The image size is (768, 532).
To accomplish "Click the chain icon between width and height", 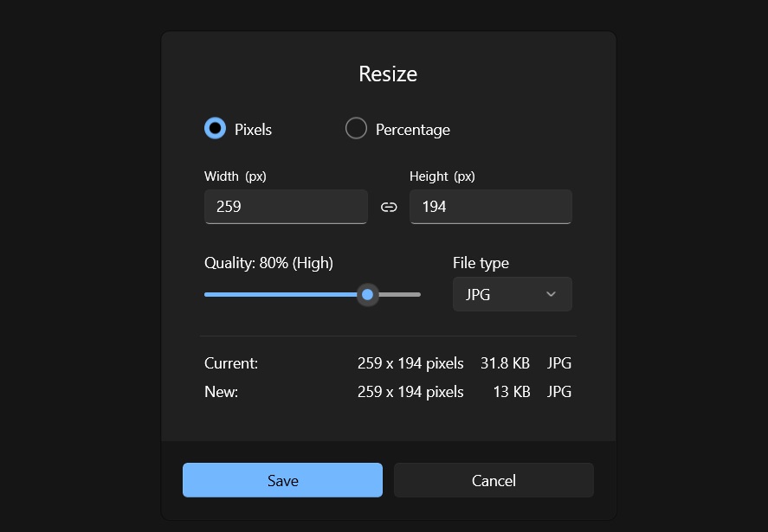I will (389, 207).
